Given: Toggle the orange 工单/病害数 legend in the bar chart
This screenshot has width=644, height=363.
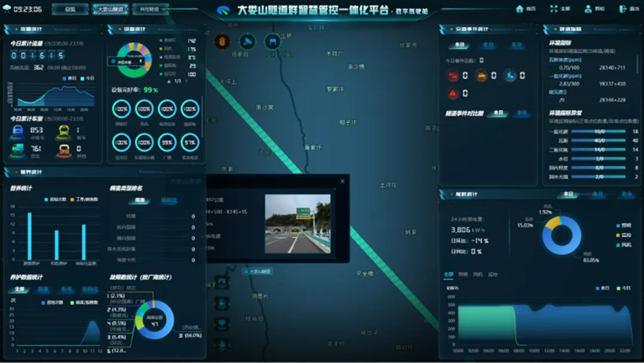Looking at the screenshot, I should click(84, 199).
